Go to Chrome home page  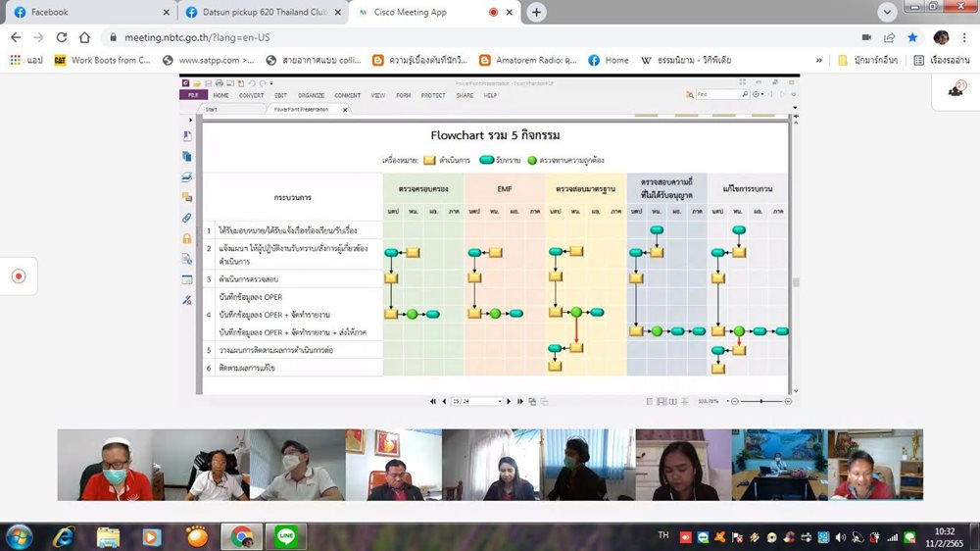tap(84, 37)
